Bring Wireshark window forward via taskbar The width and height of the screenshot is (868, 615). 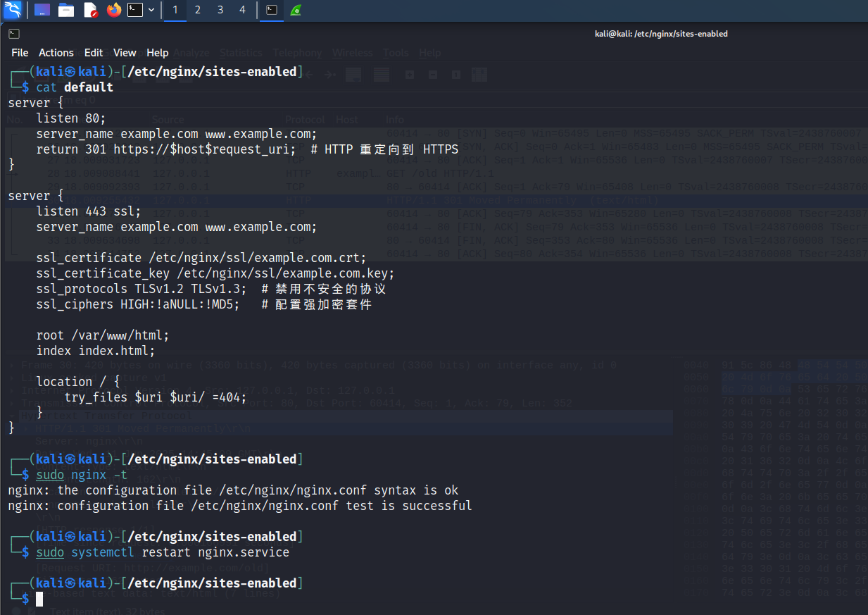tap(296, 10)
